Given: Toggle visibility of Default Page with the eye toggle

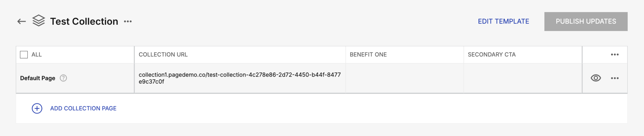Looking at the screenshot, I should (x=596, y=78).
